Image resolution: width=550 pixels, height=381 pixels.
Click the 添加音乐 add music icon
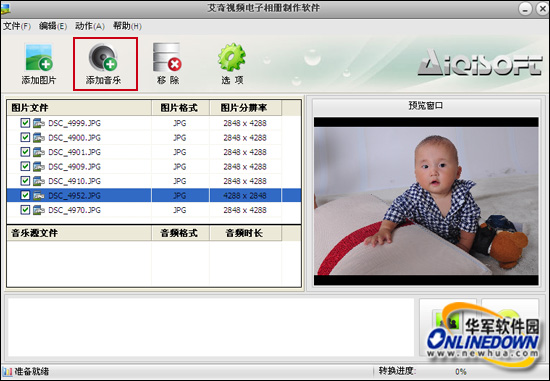[103, 57]
